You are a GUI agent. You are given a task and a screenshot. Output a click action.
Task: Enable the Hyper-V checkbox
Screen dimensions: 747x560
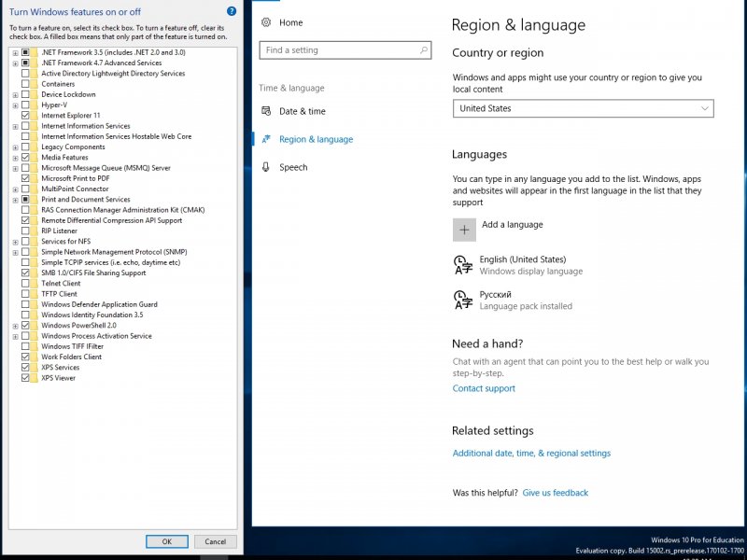coord(25,105)
